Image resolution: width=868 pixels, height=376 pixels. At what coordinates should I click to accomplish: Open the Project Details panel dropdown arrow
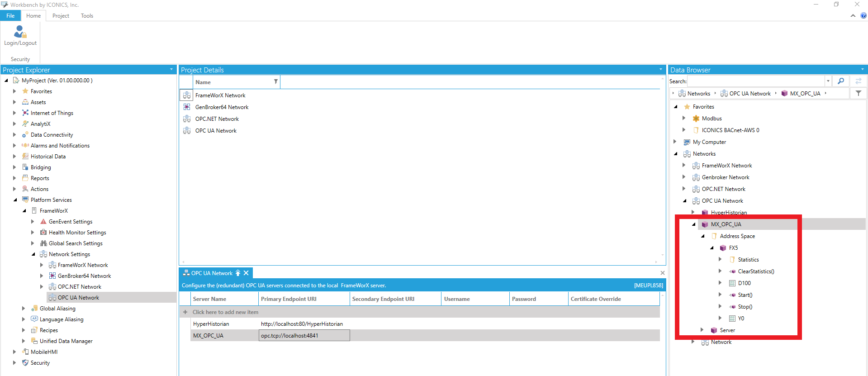pos(661,70)
